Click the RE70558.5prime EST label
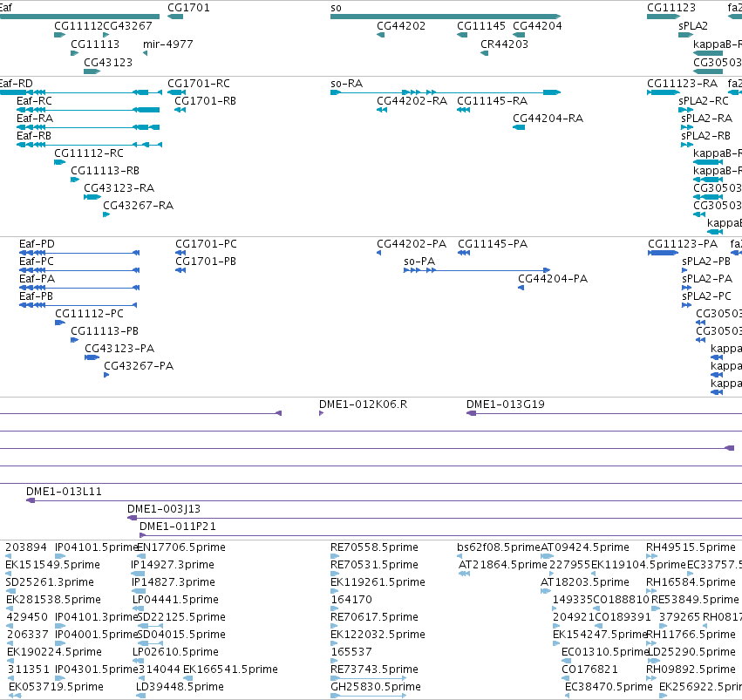 tap(374, 547)
